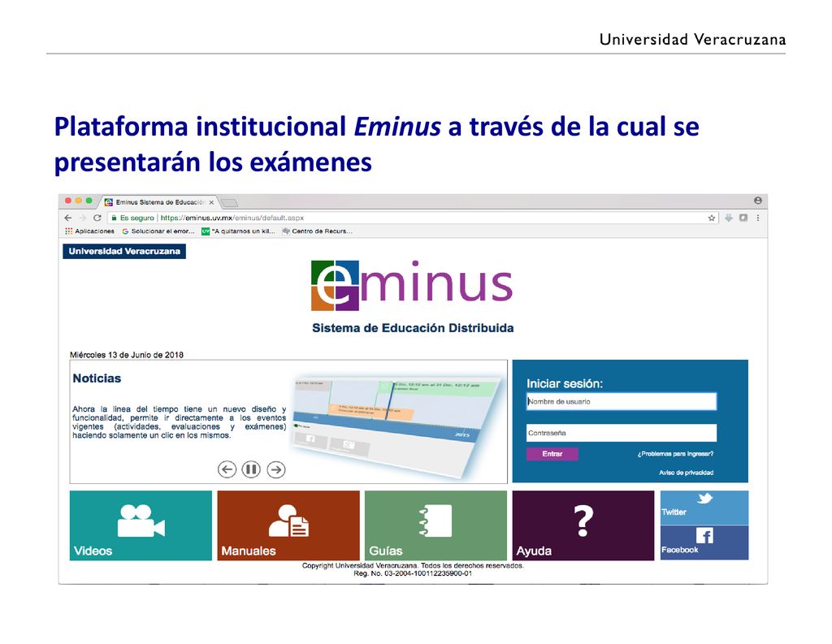Open the Chrome three-dot menu

(758, 218)
